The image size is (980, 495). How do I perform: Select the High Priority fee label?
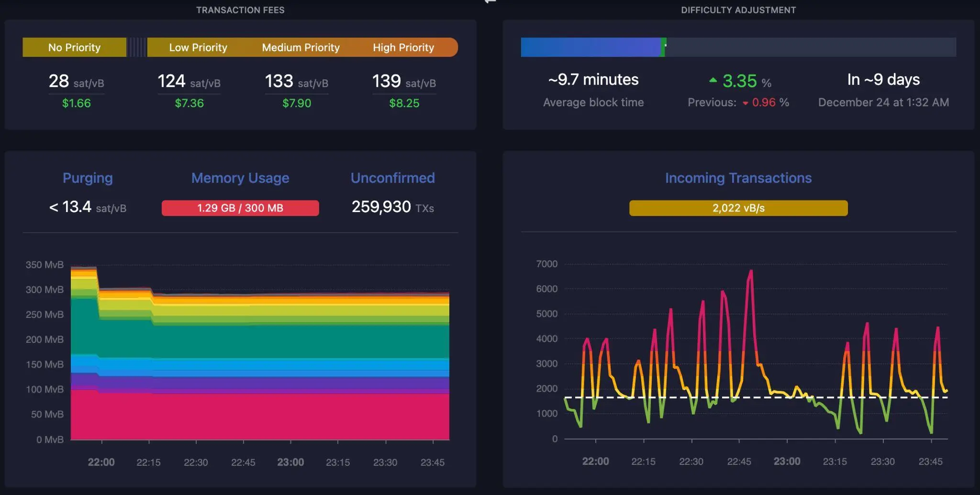pos(403,47)
